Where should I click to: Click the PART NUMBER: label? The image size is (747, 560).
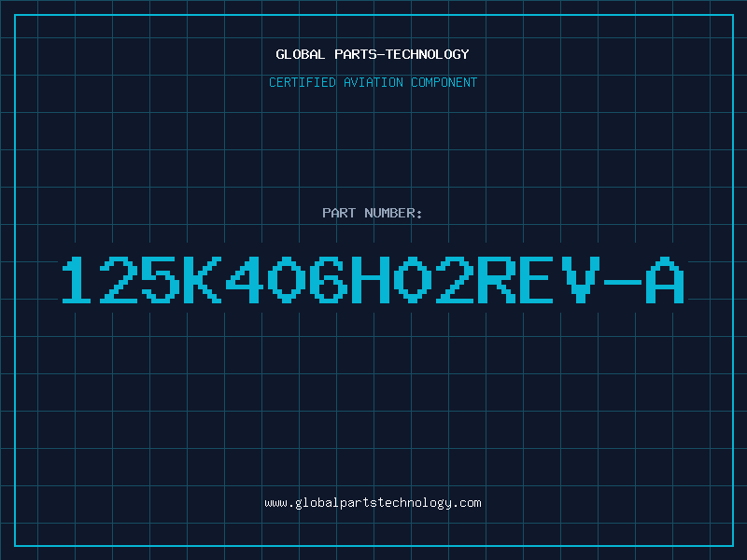pos(373,213)
